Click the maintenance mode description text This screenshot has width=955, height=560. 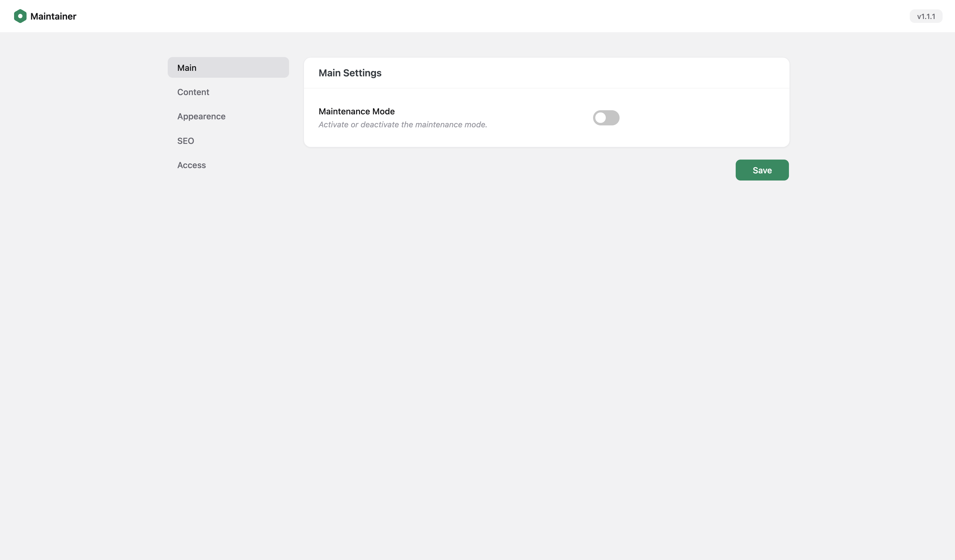[403, 125]
